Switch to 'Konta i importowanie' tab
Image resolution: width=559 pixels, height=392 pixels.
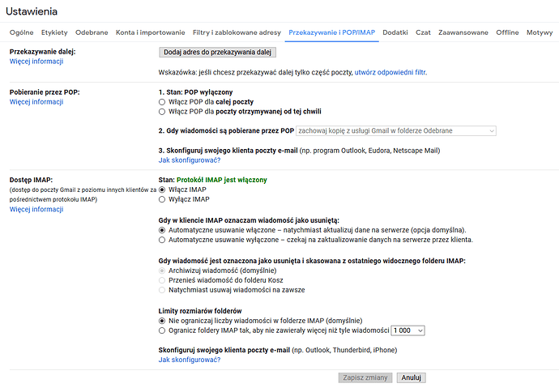point(150,32)
